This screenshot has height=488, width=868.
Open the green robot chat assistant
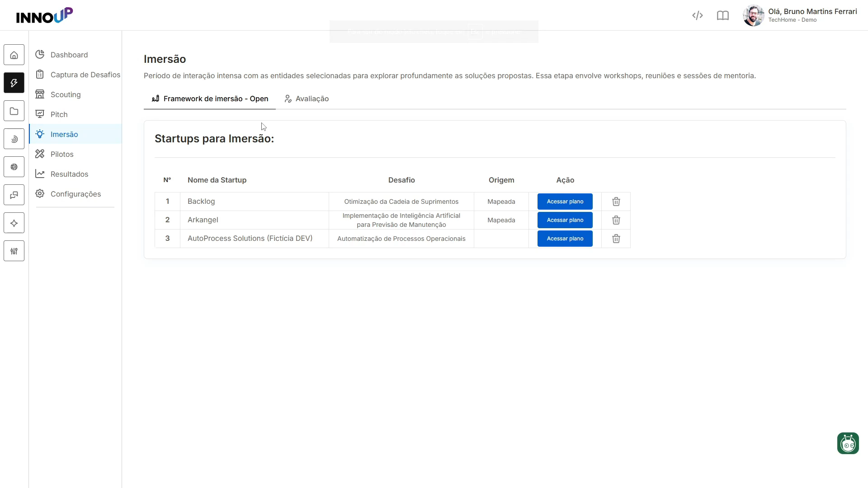tap(848, 443)
